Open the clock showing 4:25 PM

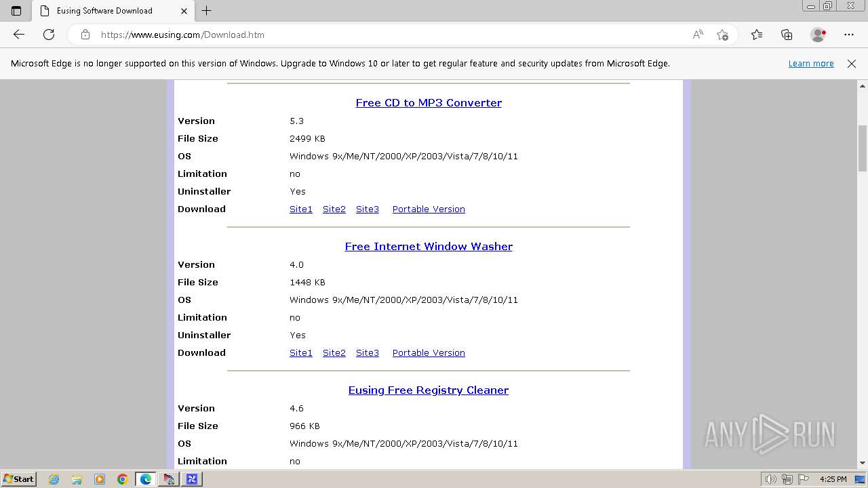[833, 479]
